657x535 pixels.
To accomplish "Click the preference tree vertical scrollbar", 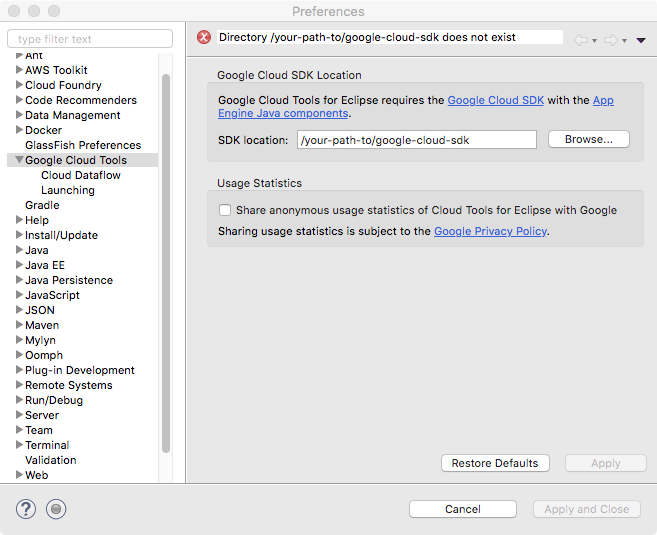I will pyautogui.click(x=166, y=264).
